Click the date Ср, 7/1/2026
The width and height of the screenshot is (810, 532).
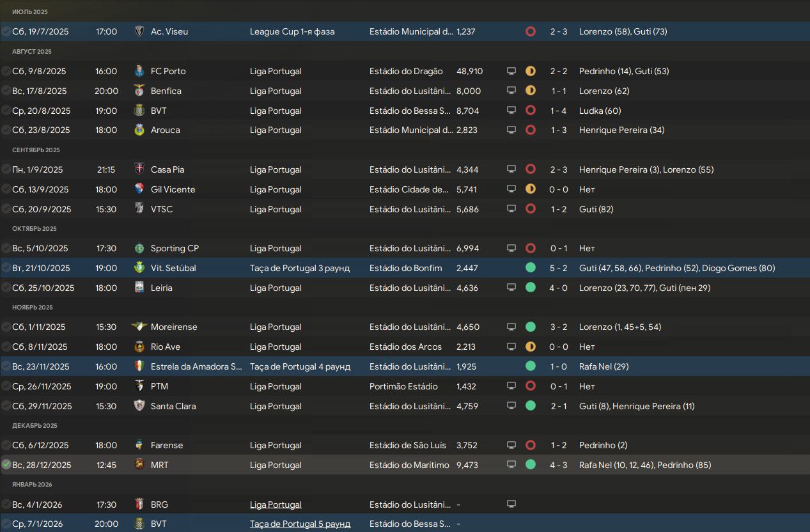coord(36,524)
